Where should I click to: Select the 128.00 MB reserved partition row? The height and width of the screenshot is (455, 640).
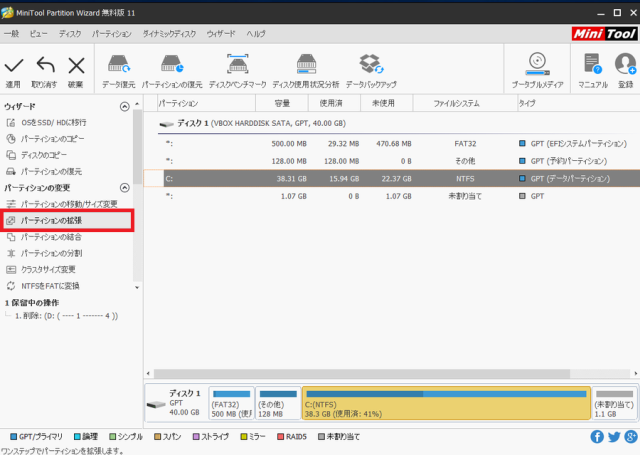pyautogui.click(x=392, y=161)
